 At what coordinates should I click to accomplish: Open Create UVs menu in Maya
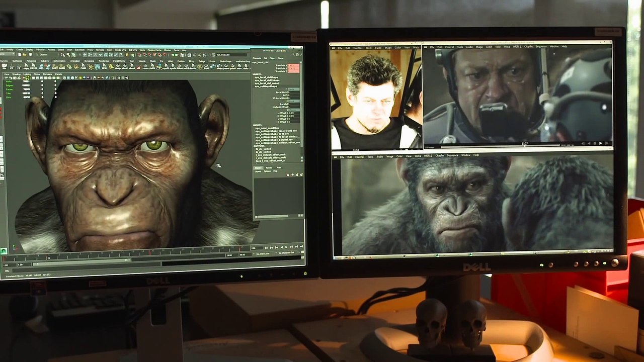(120, 50)
